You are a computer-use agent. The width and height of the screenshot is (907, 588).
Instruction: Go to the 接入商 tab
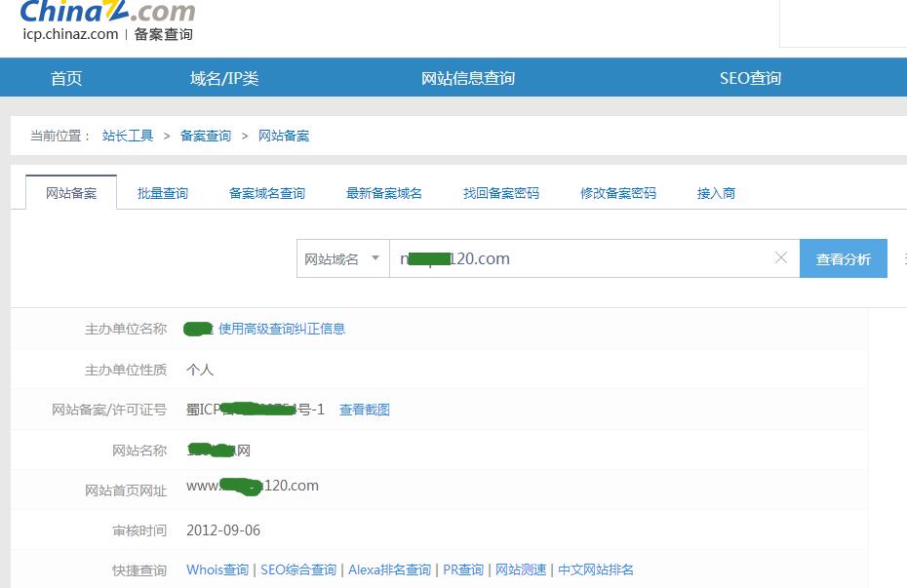click(716, 193)
